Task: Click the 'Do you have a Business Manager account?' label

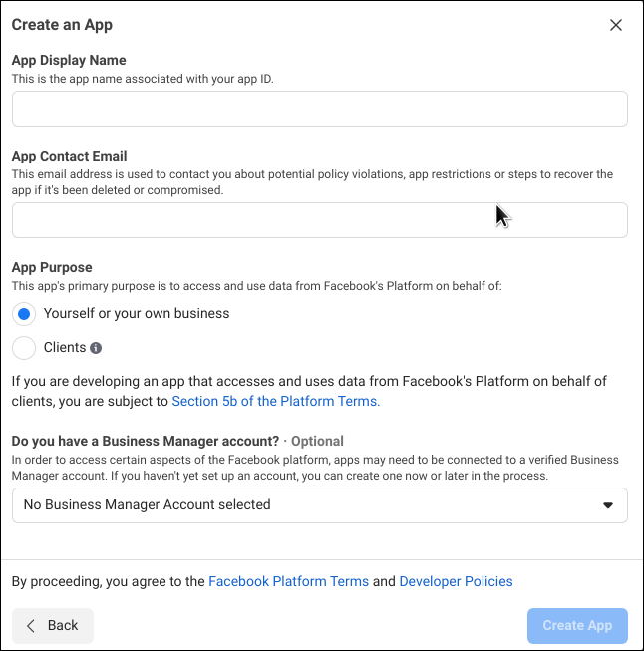Action: coord(146,441)
